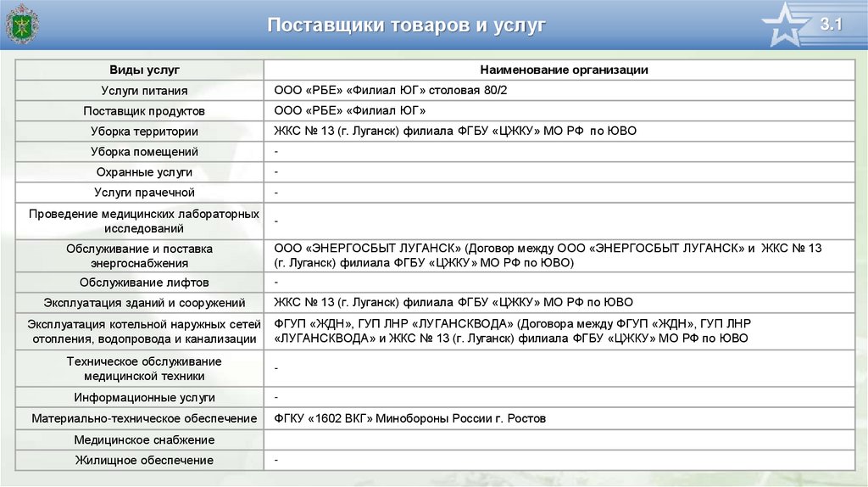Select the 'Обслуживание лифтов' cell

point(140,283)
